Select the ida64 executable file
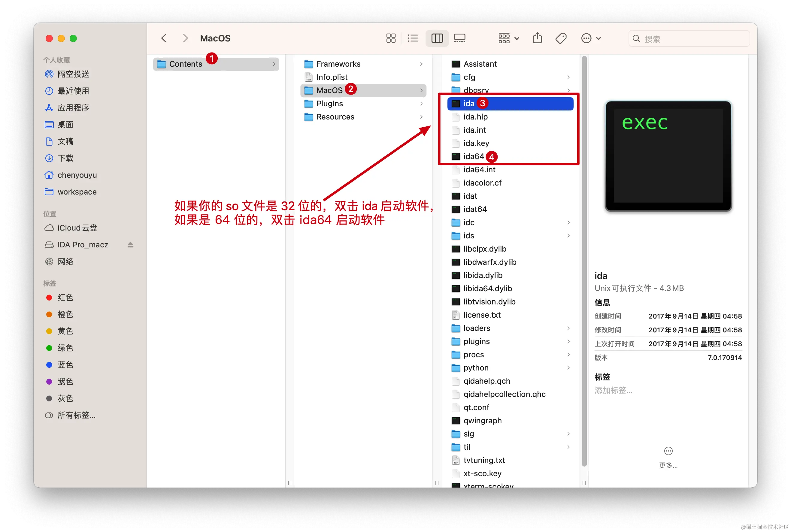791x532 pixels. (x=473, y=156)
